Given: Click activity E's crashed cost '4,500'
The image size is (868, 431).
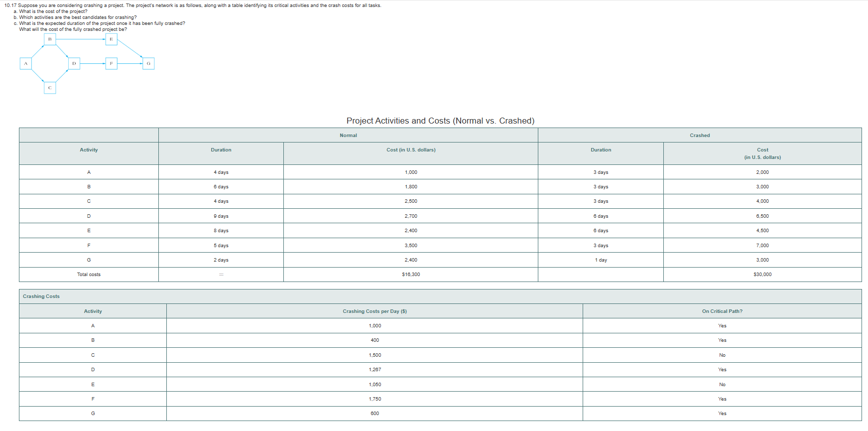Looking at the screenshot, I should click(x=762, y=231).
